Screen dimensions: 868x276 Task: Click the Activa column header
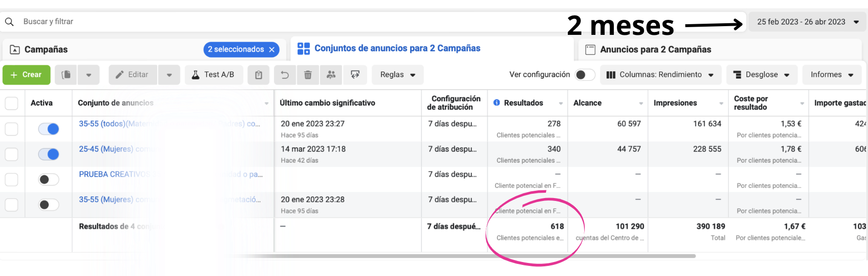pos(42,103)
